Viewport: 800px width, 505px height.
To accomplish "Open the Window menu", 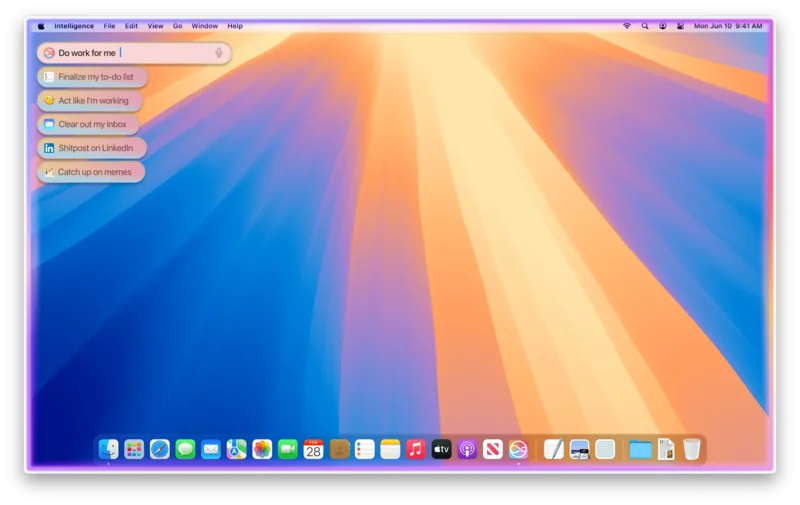I will (x=205, y=26).
